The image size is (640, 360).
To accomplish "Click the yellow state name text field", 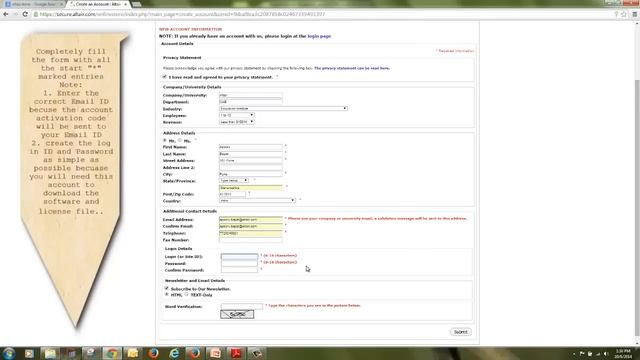I will (x=251, y=188).
